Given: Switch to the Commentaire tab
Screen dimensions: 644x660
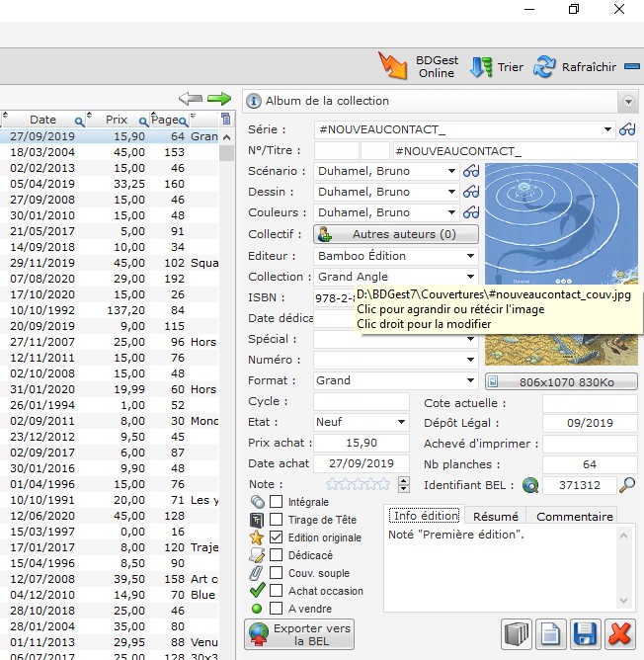Looking at the screenshot, I should 575,517.
